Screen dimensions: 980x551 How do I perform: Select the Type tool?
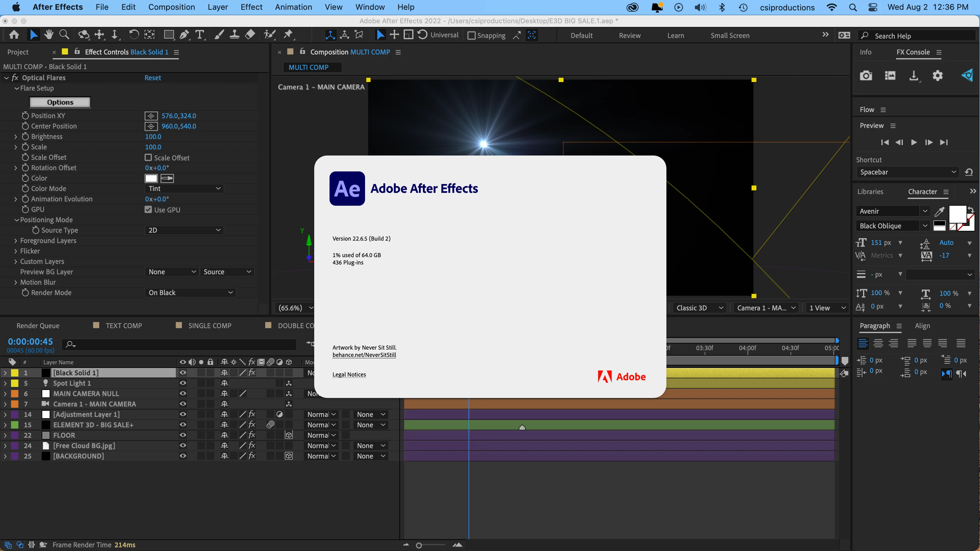[199, 35]
